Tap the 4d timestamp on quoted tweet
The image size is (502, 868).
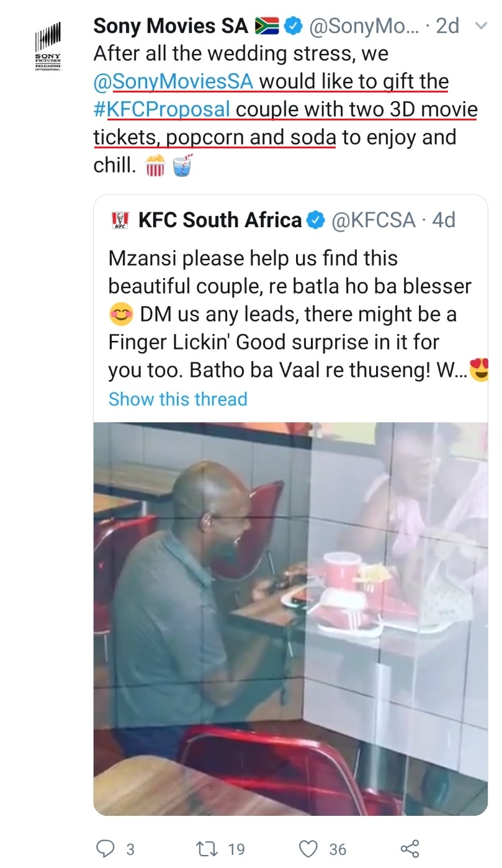(443, 220)
